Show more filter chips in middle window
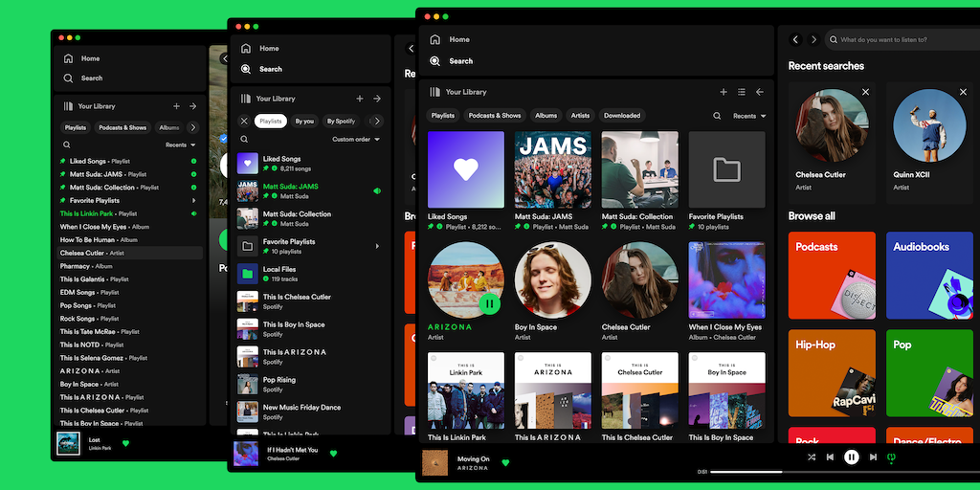The width and height of the screenshot is (980, 490). [376, 122]
